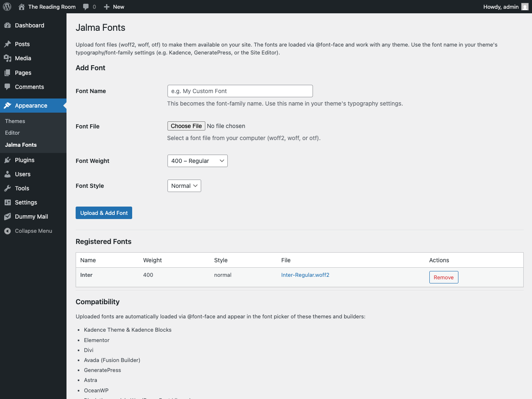This screenshot has width=532, height=399.
Task: Open Settings in the sidebar
Action: pos(26,202)
